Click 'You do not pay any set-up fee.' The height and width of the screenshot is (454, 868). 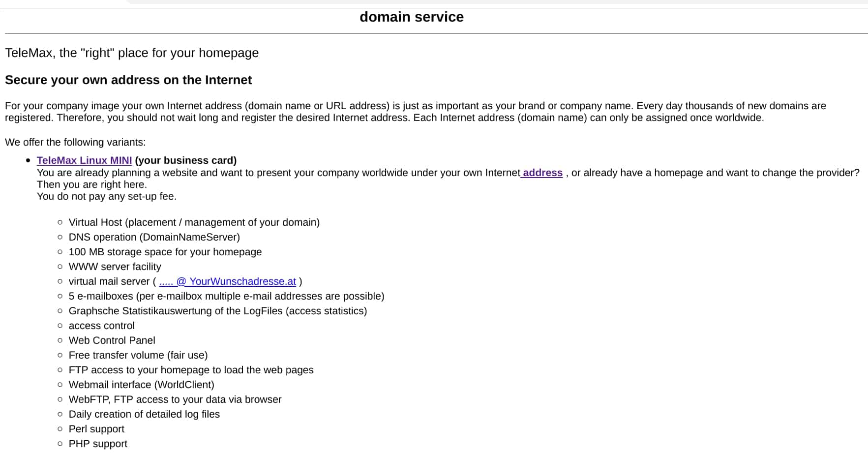(x=107, y=196)
